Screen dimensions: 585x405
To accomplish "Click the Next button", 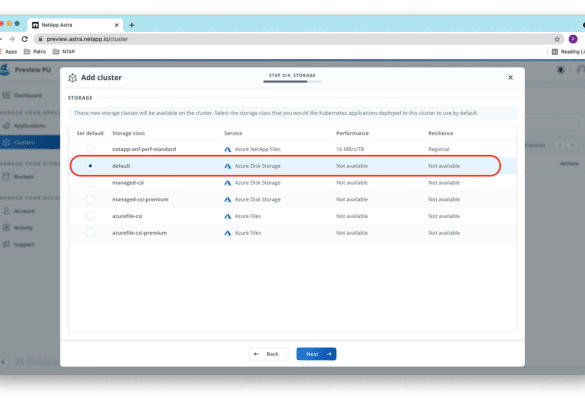I will tap(316, 354).
